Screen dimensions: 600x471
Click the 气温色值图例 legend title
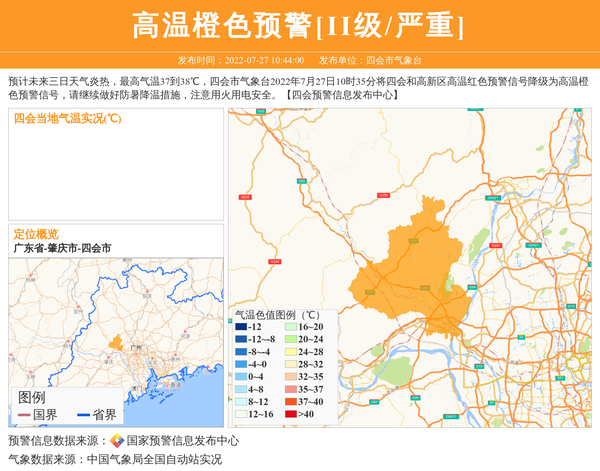pos(276,314)
